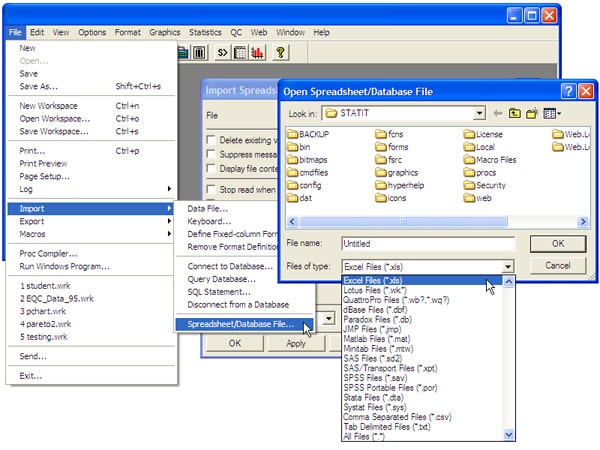Click the yellow question mark help toolbar icon
This screenshot has width=600, height=450.
[x=280, y=52]
